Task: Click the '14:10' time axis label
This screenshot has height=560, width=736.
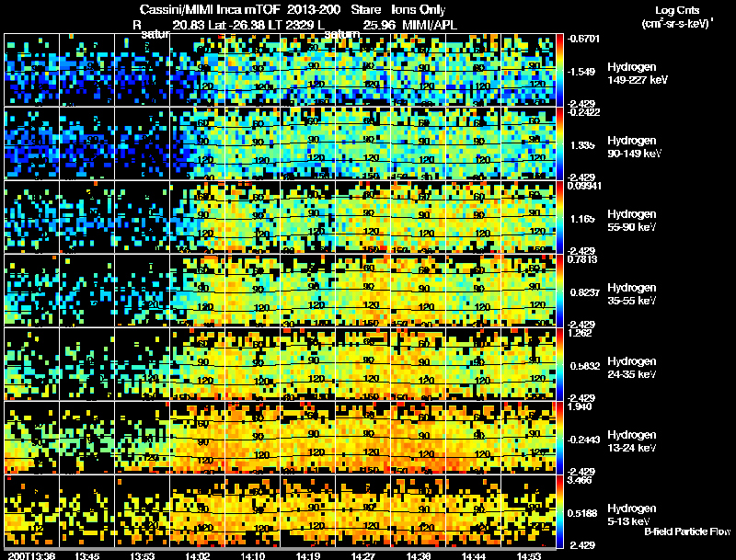Action: point(253,555)
